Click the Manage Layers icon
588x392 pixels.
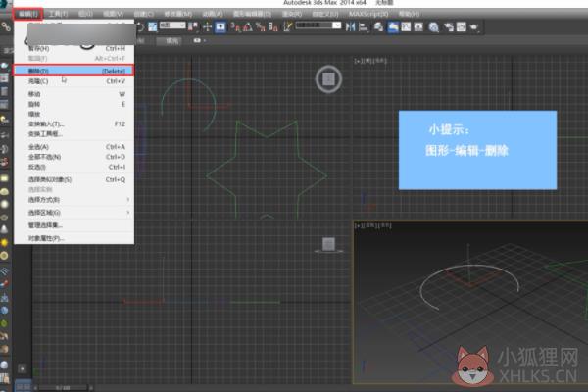[x=378, y=26]
